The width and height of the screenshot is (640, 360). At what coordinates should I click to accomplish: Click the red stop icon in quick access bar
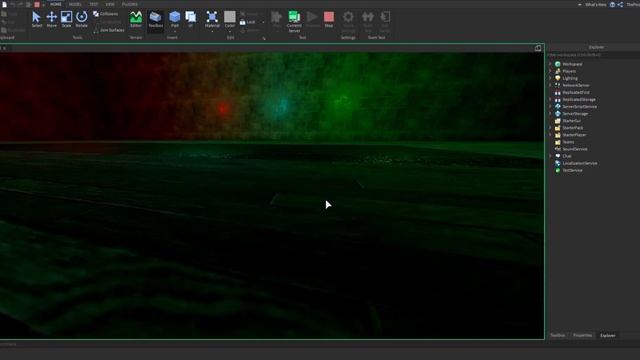37,4
